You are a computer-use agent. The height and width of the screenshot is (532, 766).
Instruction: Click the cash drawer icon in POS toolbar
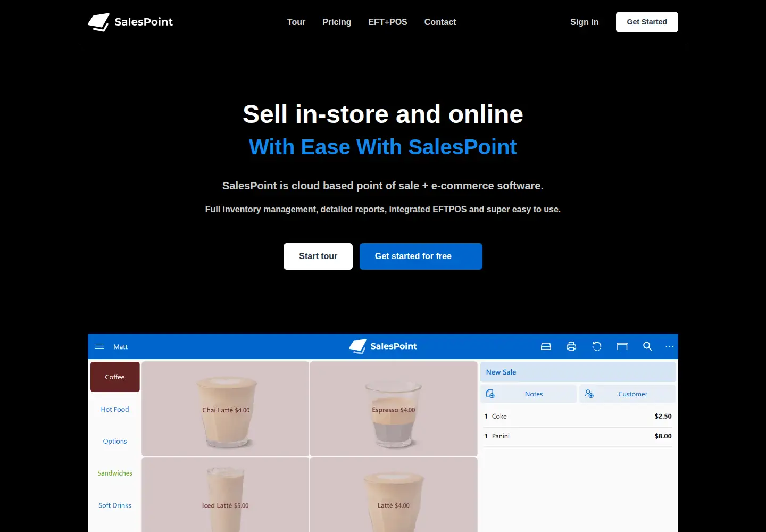click(546, 346)
